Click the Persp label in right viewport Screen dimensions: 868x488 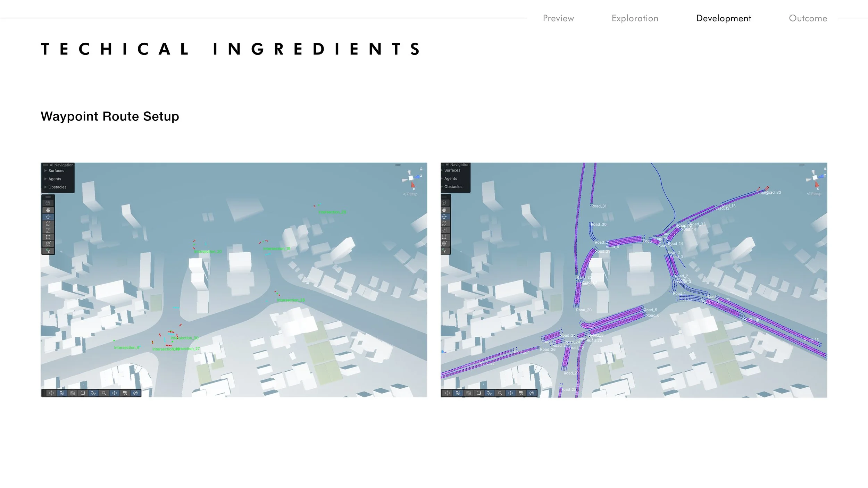(816, 194)
